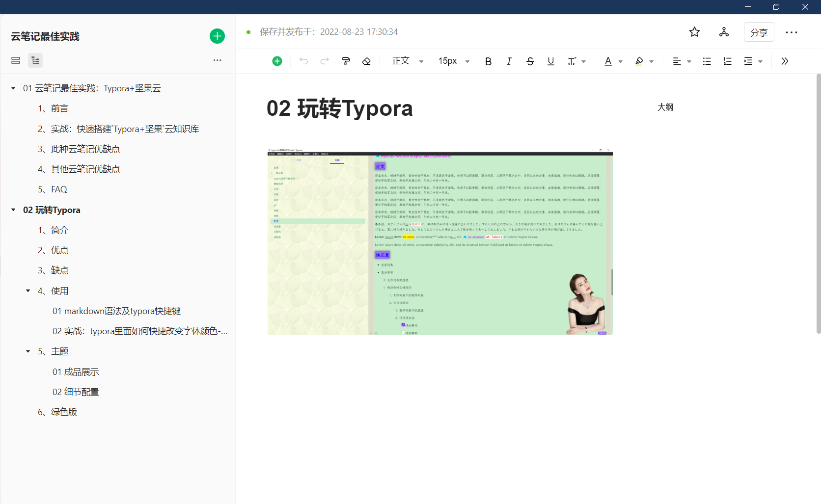Screen dimensions: 821x504
Task: Collapse the 01 云笔记最佳实践 tree node
Action: pos(13,88)
